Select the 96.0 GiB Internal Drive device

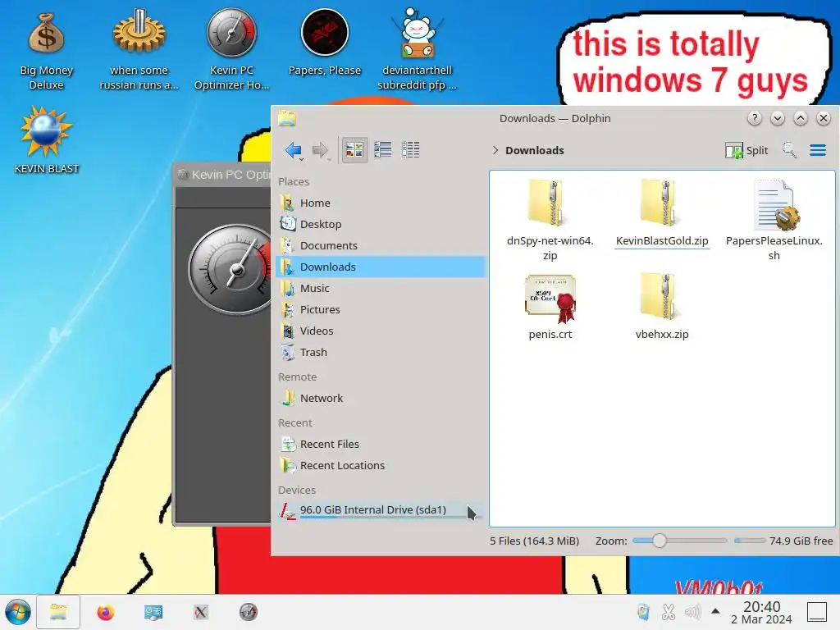[381, 510]
